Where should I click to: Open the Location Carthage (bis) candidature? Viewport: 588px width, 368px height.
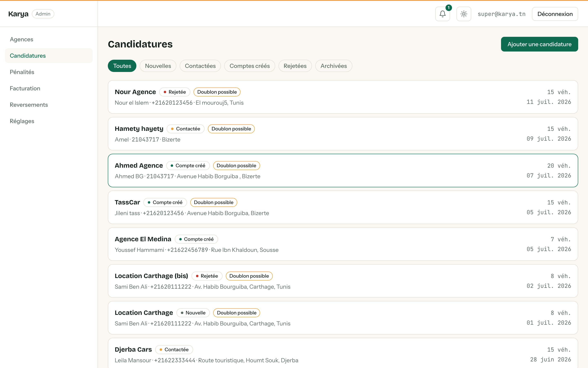pos(343,281)
